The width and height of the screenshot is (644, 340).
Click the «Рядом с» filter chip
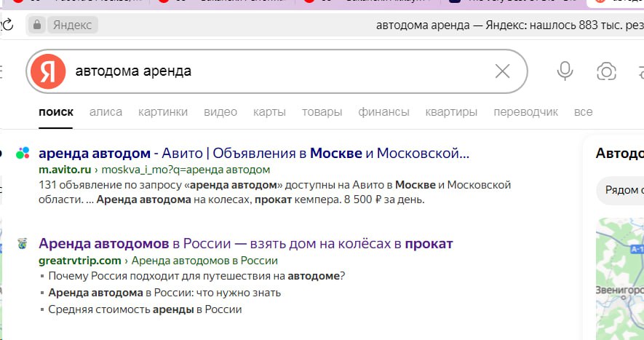[x=624, y=191]
